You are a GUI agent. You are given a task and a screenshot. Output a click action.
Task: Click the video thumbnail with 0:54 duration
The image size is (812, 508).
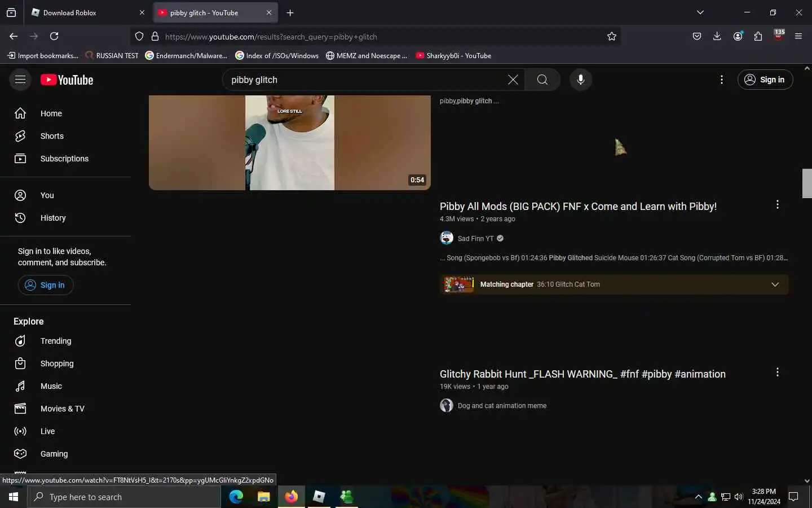(x=290, y=143)
